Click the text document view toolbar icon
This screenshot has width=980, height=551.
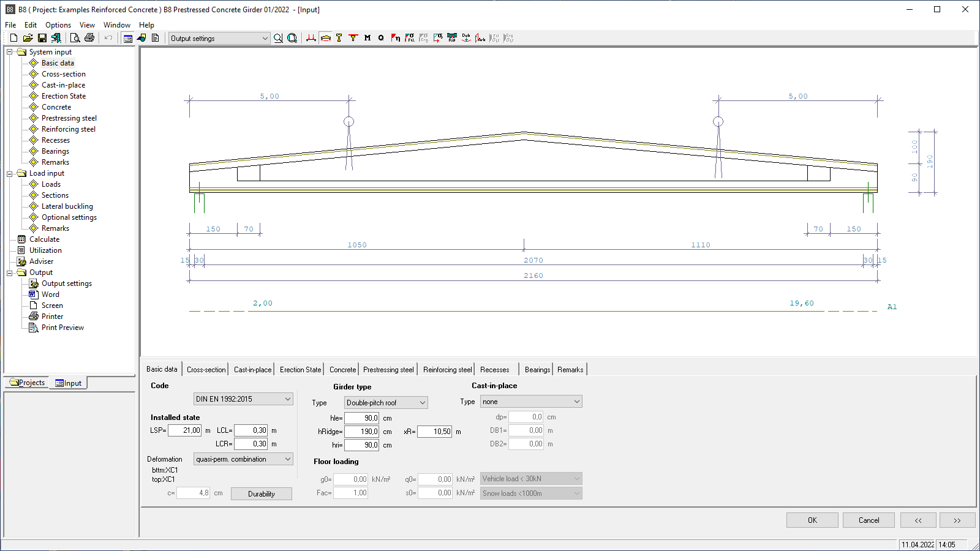click(156, 38)
